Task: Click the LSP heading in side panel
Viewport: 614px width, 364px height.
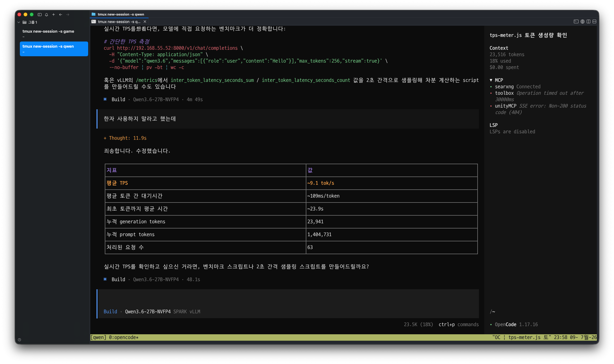Action: [x=493, y=125]
